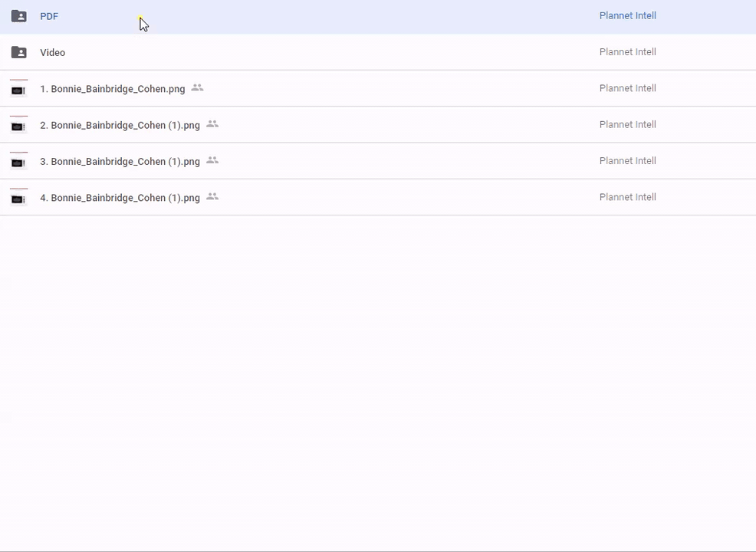Select file name 2. Bonnie_Bainbridge_Cohen (1).png
The width and height of the screenshot is (756, 552).
[120, 125]
